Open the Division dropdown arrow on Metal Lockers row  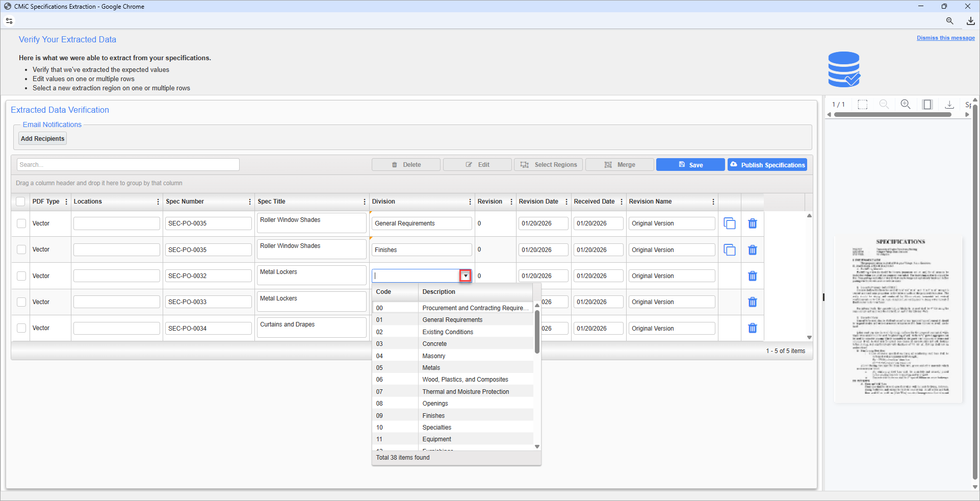465,275
